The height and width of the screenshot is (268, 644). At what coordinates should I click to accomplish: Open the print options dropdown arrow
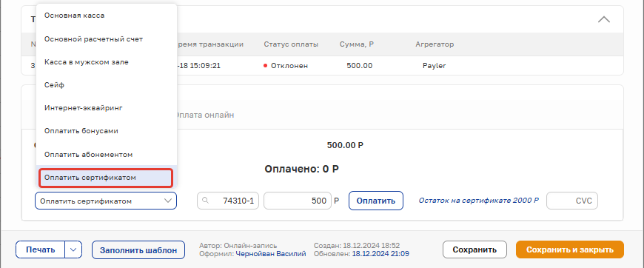pos(73,249)
